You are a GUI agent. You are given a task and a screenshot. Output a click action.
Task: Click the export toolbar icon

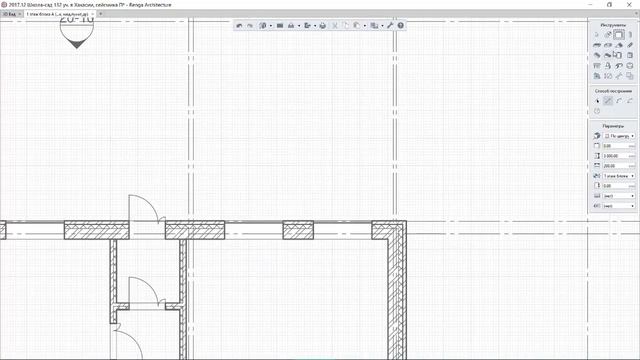(x=308, y=25)
